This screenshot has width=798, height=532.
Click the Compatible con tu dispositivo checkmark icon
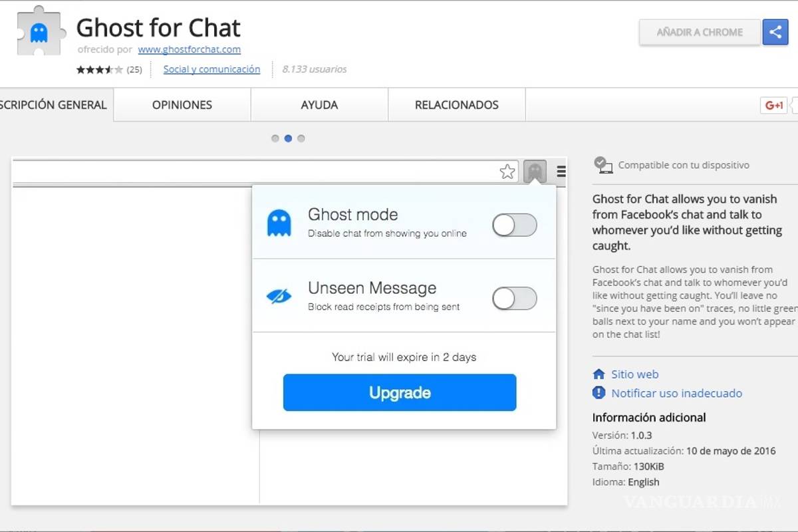pyautogui.click(x=602, y=164)
